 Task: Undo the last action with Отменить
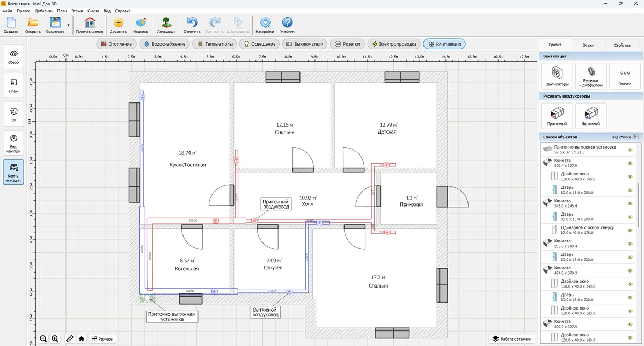192,25
